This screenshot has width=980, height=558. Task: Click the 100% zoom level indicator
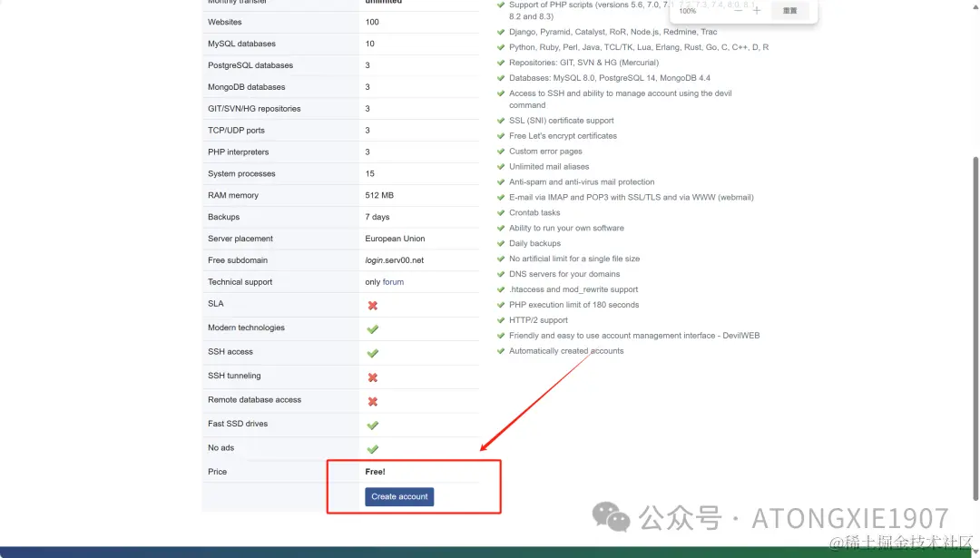click(688, 11)
